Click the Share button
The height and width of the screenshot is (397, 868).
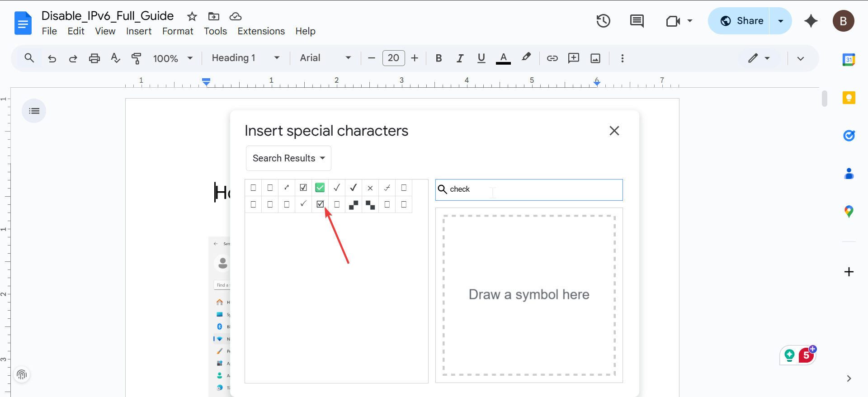(742, 21)
